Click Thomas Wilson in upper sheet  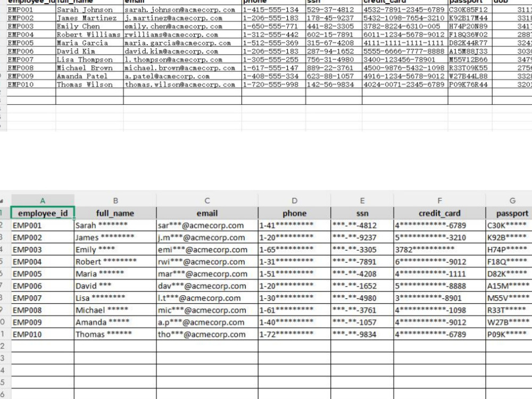(x=89, y=85)
